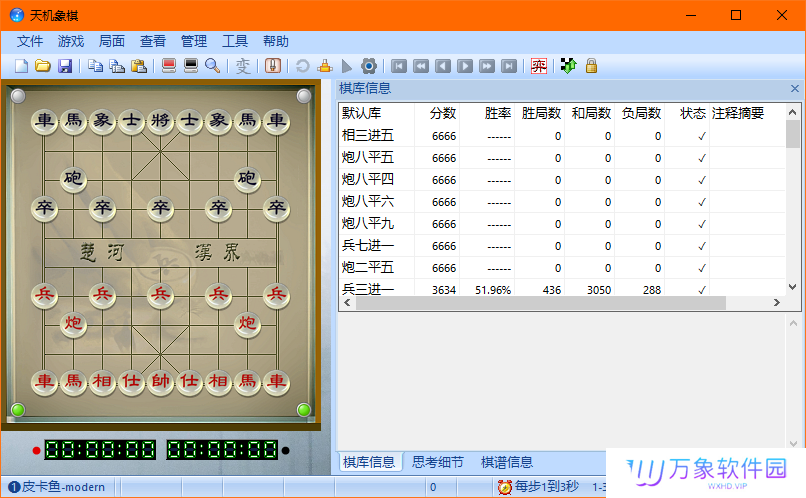Switch to the 棋库信息 tab
806x498 pixels.
[x=369, y=462]
